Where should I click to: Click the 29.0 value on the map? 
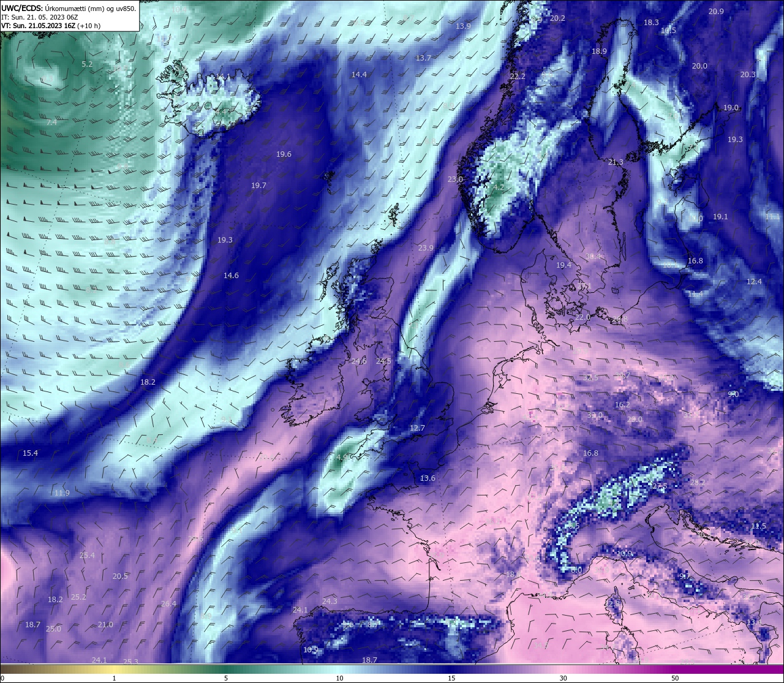pyautogui.click(x=635, y=420)
